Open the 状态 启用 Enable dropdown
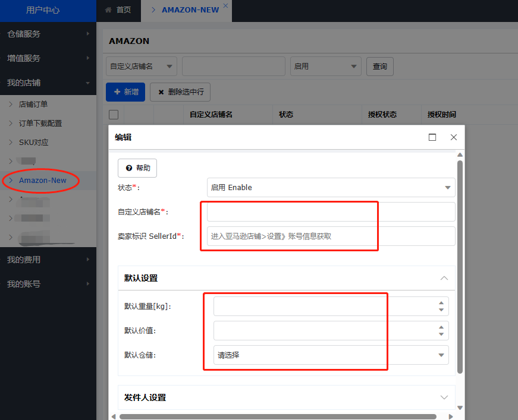The image size is (518, 420). pyautogui.click(x=331, y=188)
